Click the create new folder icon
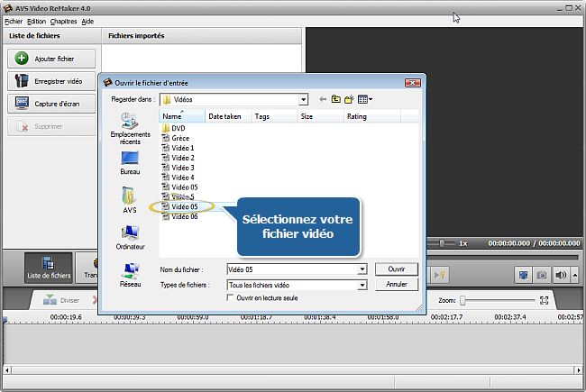586x392 pixels. pos(349,99)
